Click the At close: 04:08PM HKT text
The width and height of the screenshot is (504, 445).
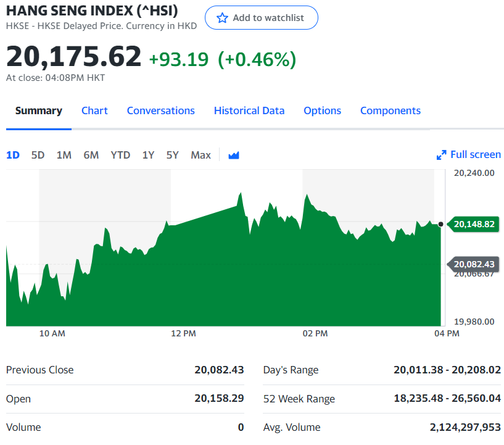tap(56, 78)
